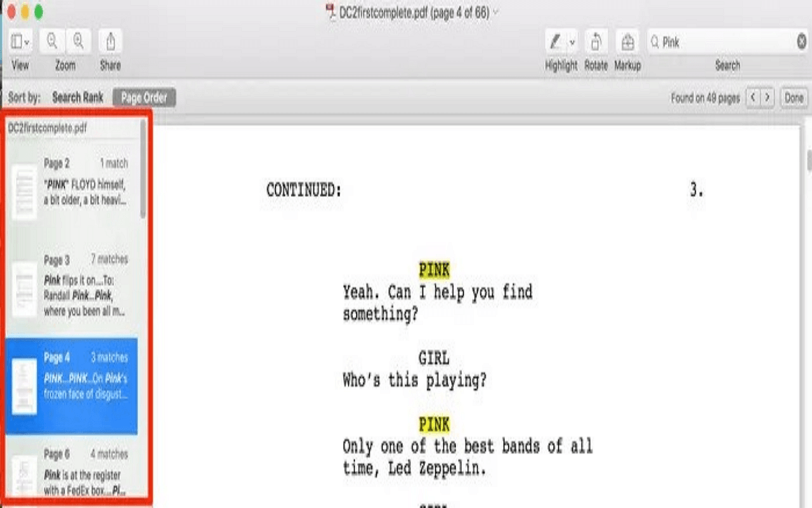Expand the Highlight color dropdown arrow
The height and width of the screenshot is (508, 812).
572,43
